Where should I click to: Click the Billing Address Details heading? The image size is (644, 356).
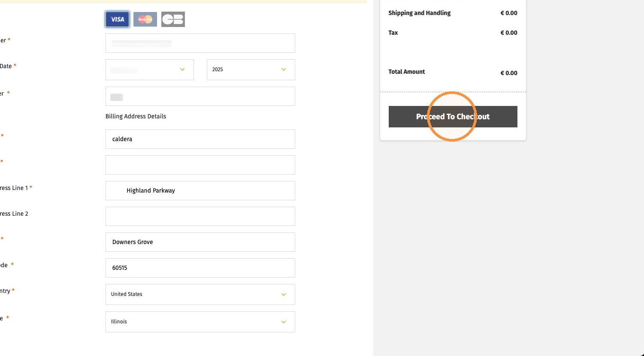[x=136, y=116]
